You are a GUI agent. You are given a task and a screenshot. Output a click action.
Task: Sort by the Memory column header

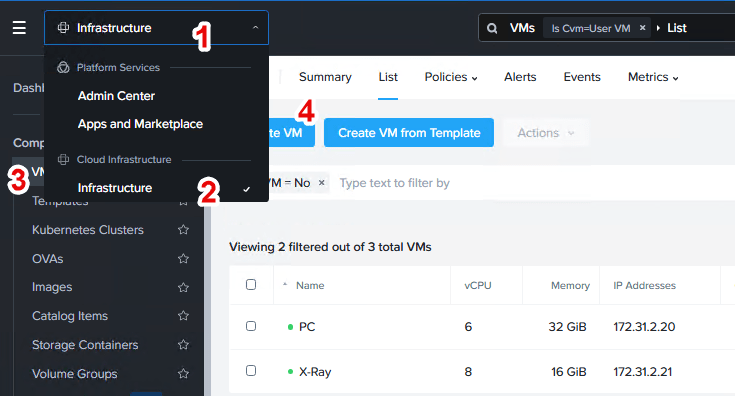point(570,285)
